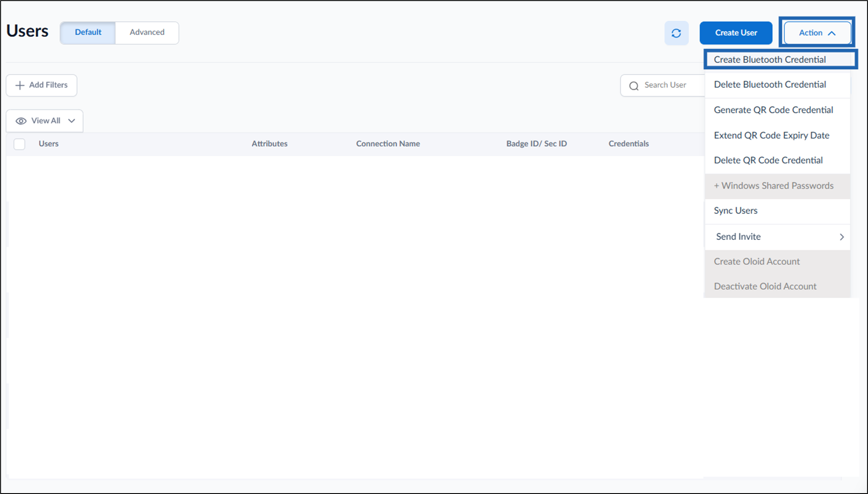Click Create Oloid Account option

pyautogui.click(x=777, y=262)
